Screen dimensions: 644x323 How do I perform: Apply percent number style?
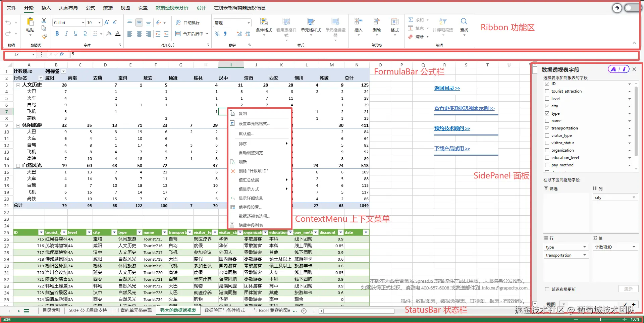[x=217, y=34]
